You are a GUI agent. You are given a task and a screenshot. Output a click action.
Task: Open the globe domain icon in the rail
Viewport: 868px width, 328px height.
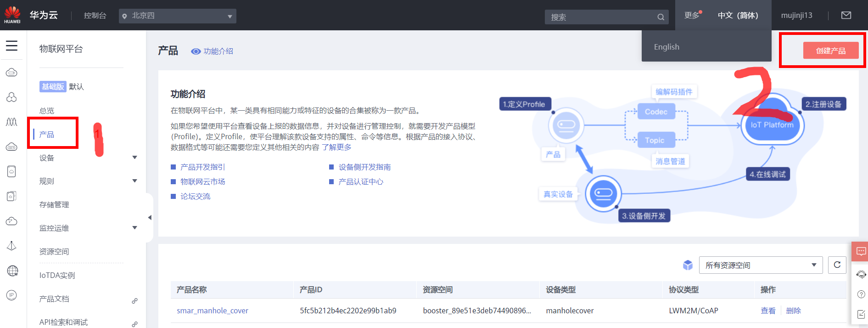tap(12, 271)
